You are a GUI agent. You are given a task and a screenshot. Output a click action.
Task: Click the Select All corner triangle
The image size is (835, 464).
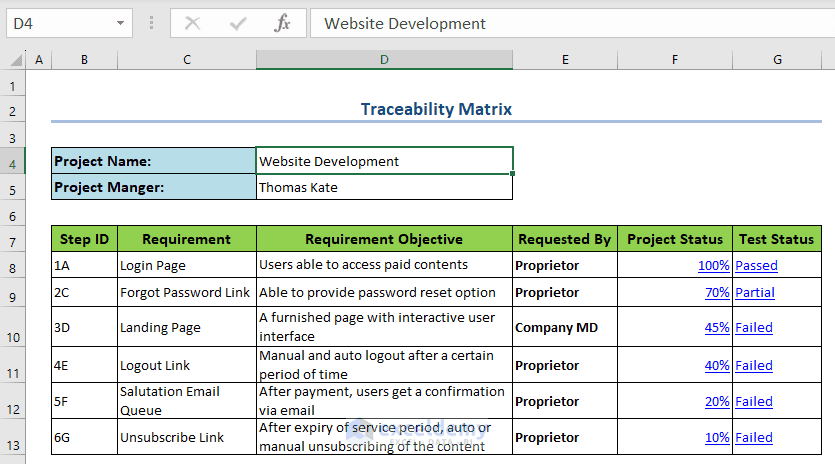(17, 60)
